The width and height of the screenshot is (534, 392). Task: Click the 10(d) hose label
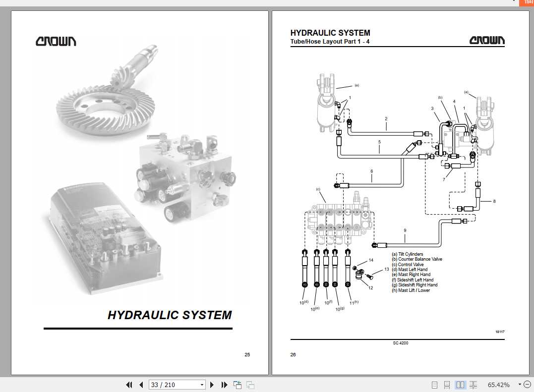click(x=304, y=302)
